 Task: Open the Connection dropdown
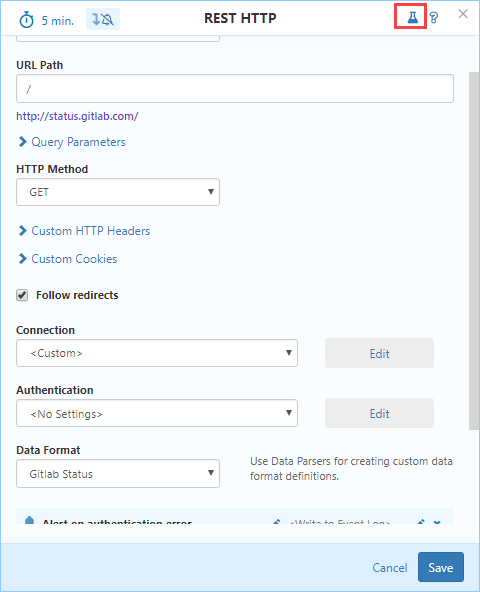pos(157,353)
